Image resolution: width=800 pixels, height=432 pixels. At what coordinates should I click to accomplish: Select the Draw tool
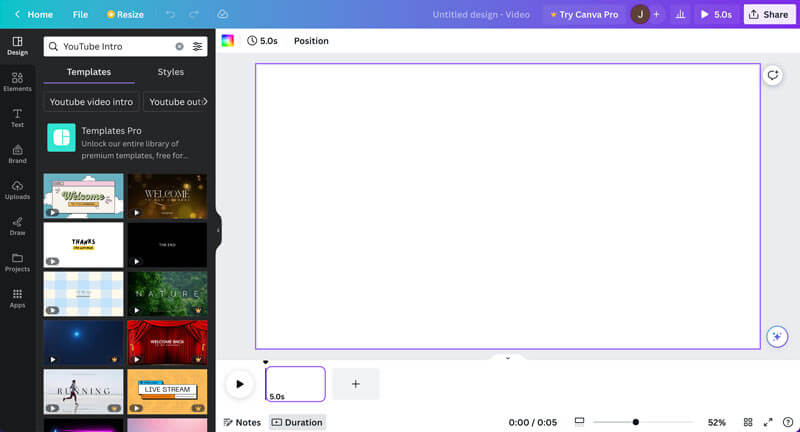[17, 226]
